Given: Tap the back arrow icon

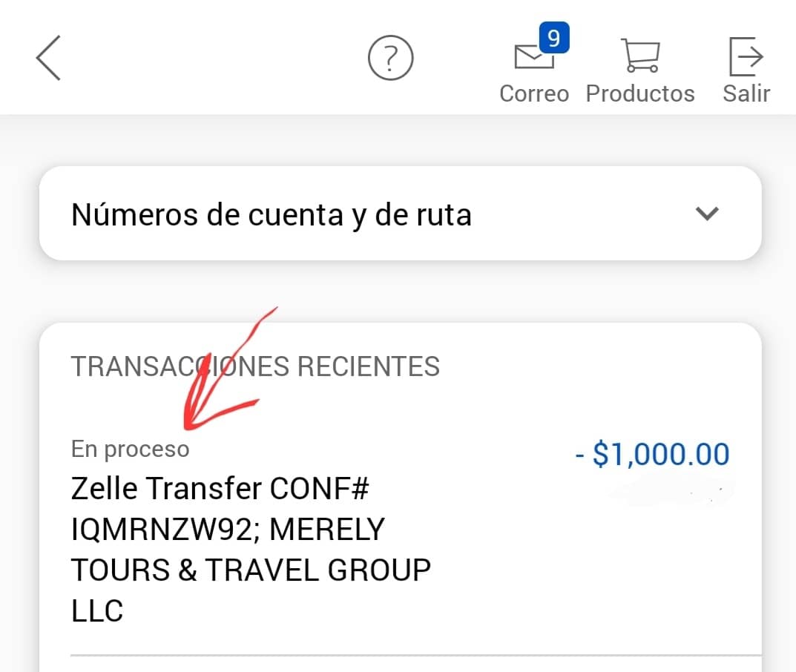Looking at the screenshot, I should [x=49, y=58].
